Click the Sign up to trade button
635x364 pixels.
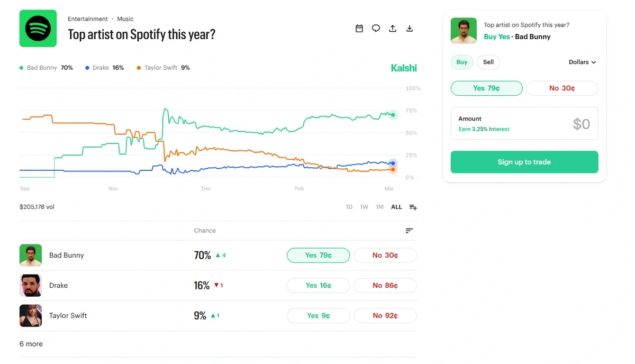524,162
